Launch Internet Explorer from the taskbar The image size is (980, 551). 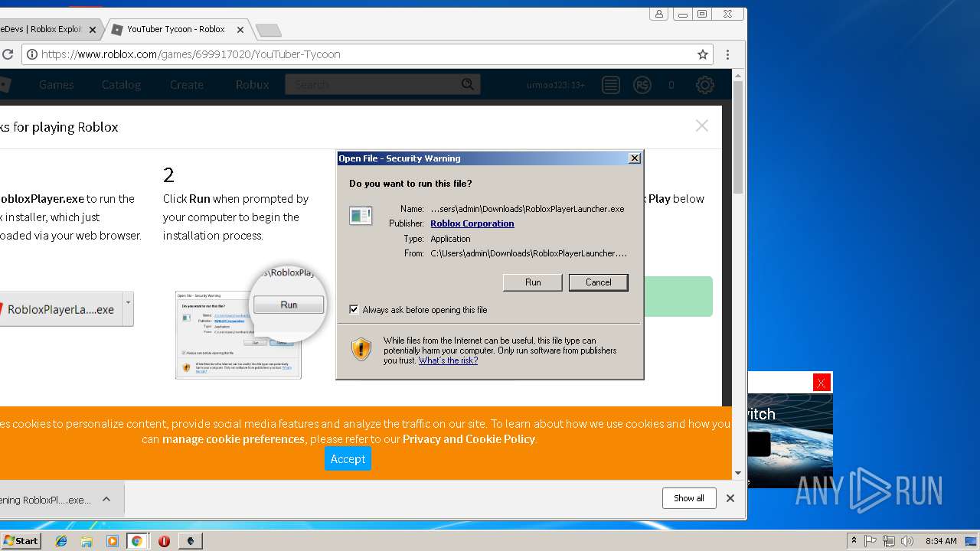point(61,541)
